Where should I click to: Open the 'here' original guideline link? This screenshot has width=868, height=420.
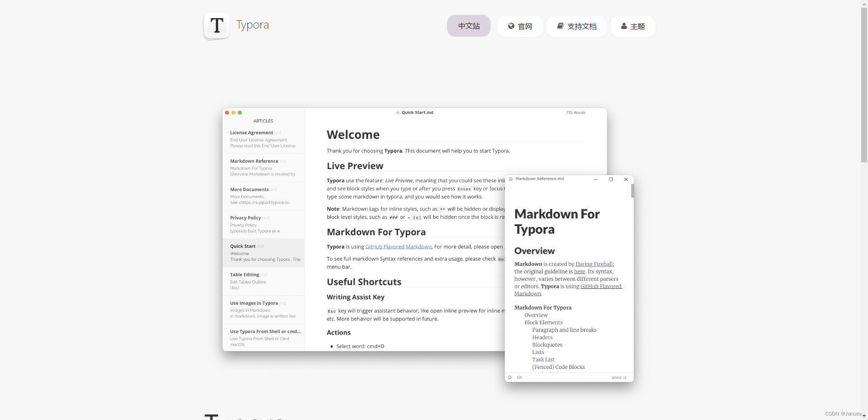580,272
